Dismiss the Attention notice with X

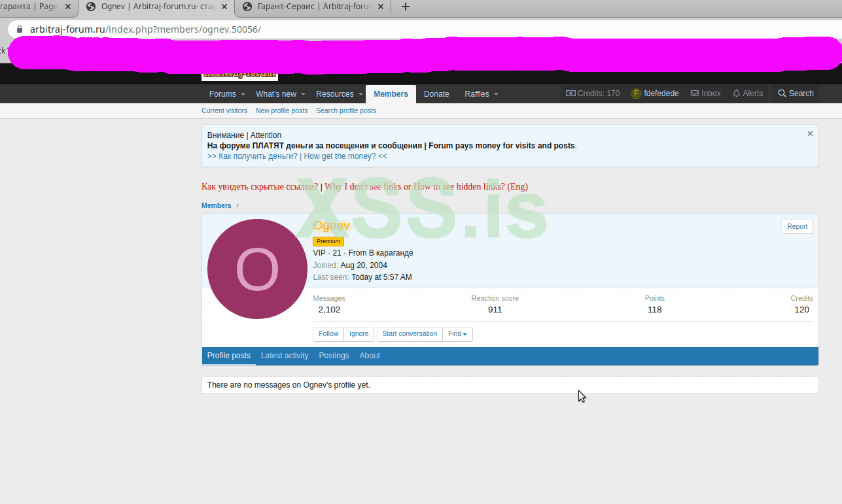click(810, 133)
